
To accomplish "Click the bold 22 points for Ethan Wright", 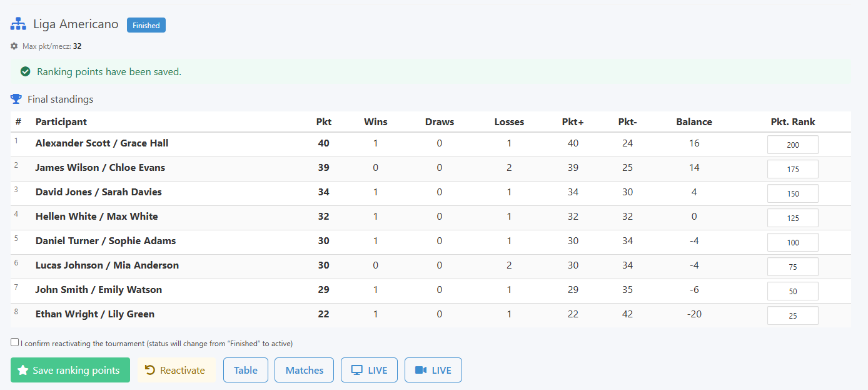I will coord(323,314).
